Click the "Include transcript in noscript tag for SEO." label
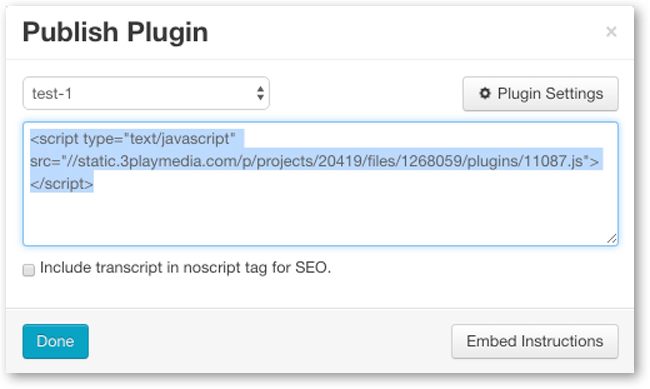This screenshot has height=389, width=650. coord(185,268)
